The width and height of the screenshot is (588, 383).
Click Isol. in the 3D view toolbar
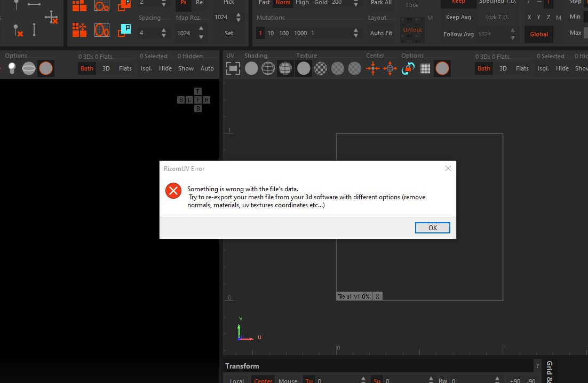146,68
